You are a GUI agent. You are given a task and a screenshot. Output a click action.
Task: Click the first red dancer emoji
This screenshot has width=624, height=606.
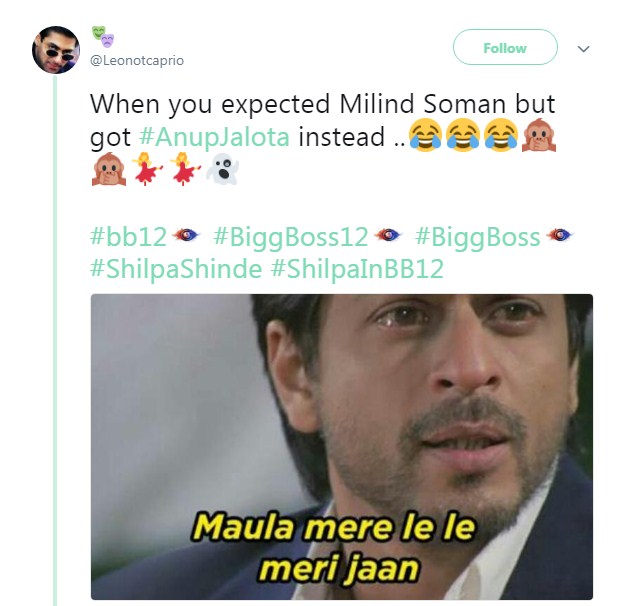(x=147, y=169)
